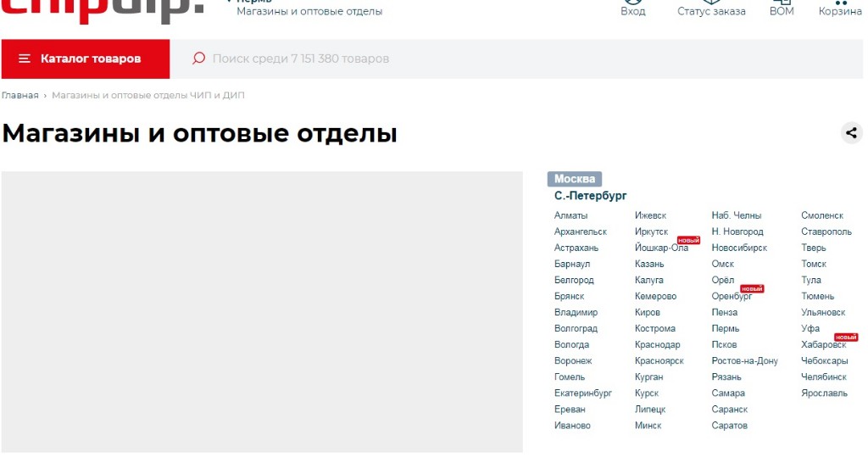Click the gray map placeholder area
This screenshot has height=463, width=868.
tap(262, 312)
